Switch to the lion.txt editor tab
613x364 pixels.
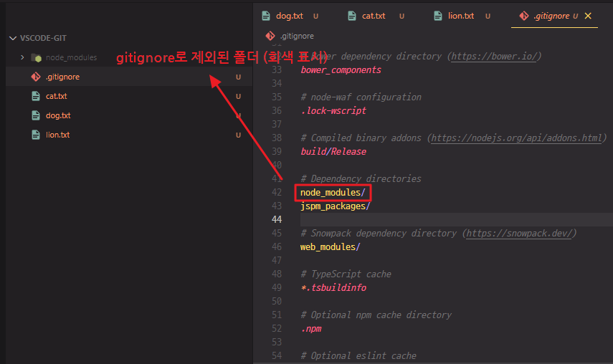[461, 16]
